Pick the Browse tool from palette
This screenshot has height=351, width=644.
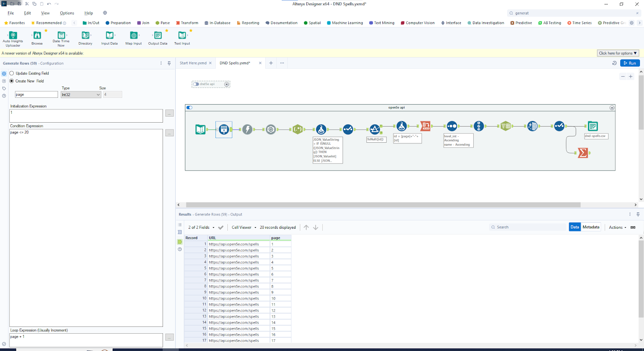point(37,37)
